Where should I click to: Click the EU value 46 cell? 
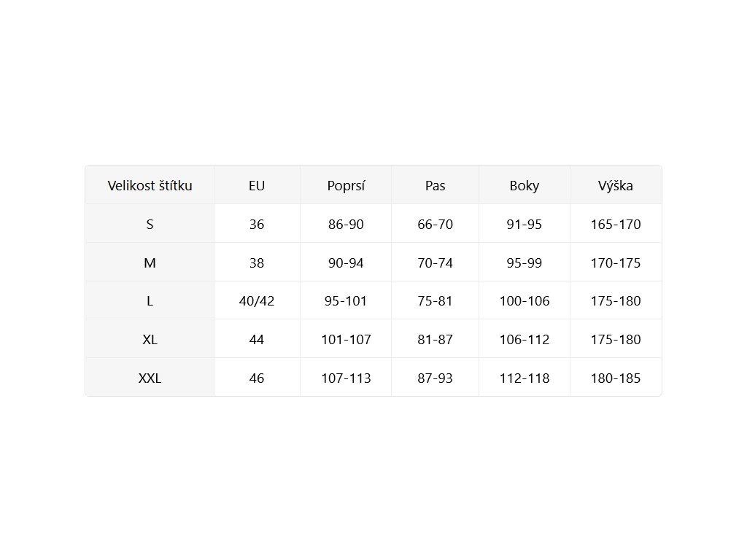(257, 378)
